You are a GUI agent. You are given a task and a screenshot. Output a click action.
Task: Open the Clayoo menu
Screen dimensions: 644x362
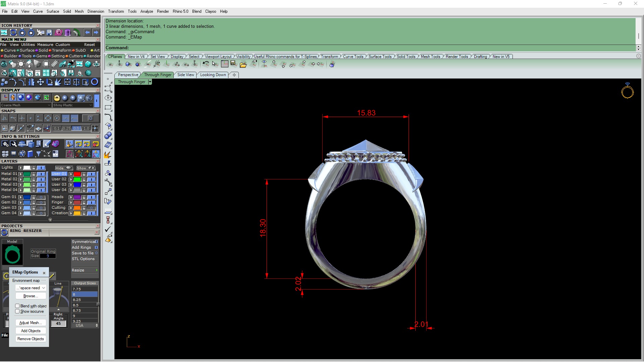tap(211, 11)
